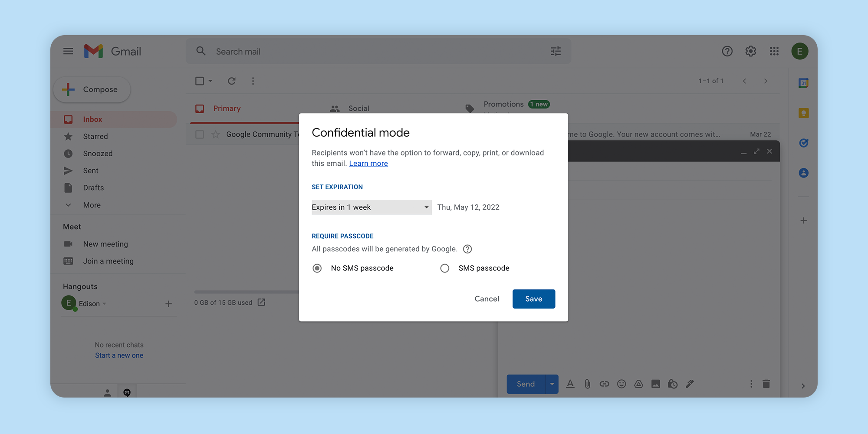Viewport: 868px width, 434px height.
Task: Star the Google Community Team email
Action: tap(216, 134)
